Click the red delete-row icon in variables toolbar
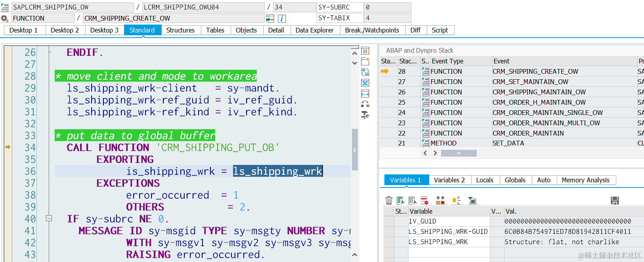Image resolution: width=644 pixels, height=262 pixels. point(424,201)
